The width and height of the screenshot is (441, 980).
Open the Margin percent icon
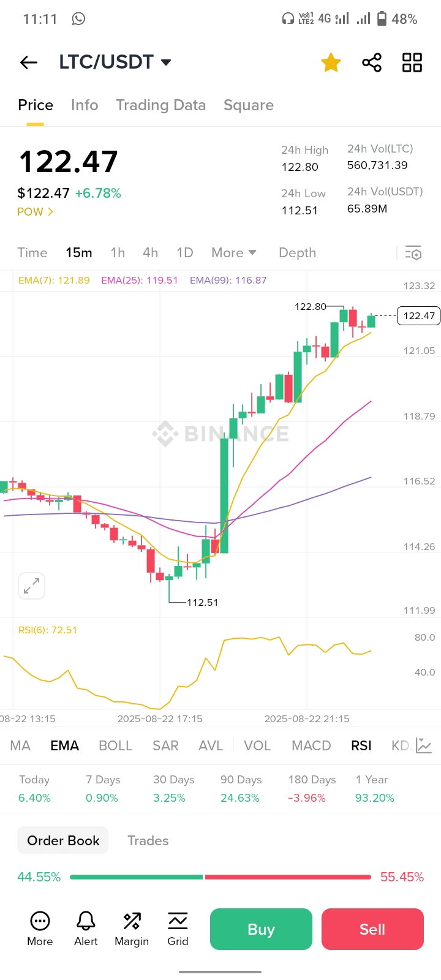tap(132, 921)
